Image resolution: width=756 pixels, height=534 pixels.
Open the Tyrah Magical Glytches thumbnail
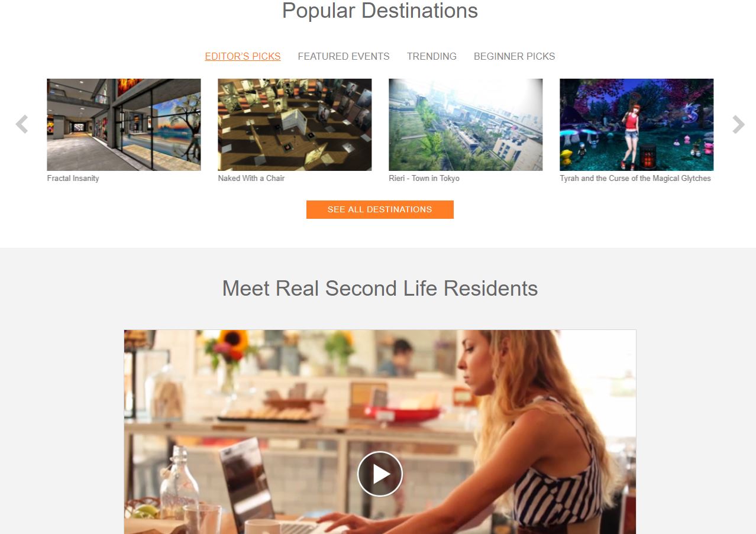(x=637, y=125)
